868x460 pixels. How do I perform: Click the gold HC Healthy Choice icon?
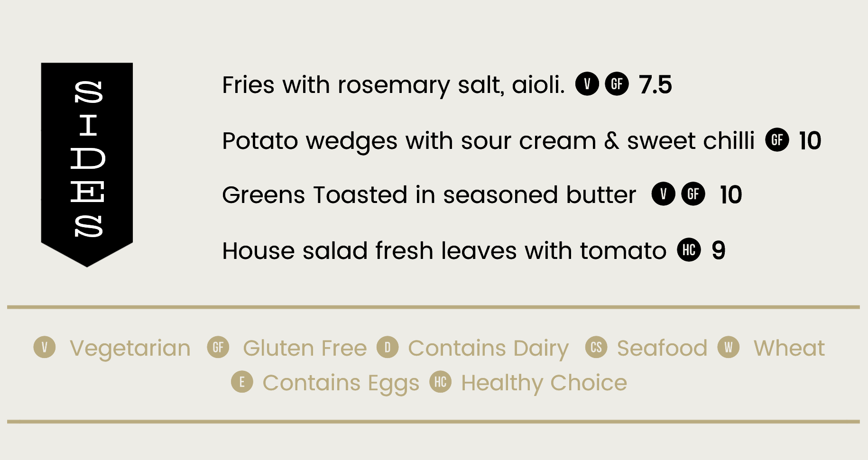441,382
